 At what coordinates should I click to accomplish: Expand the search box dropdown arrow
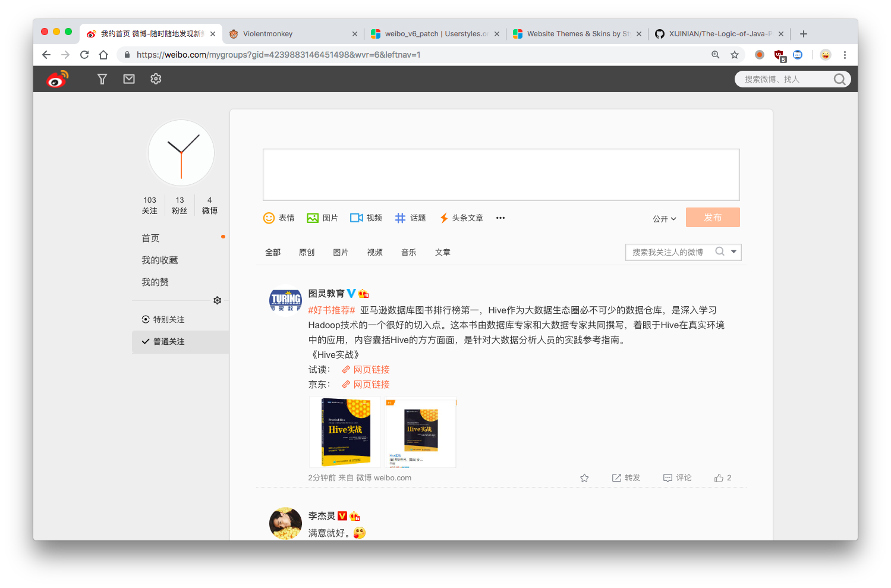[x=734, y=251]
